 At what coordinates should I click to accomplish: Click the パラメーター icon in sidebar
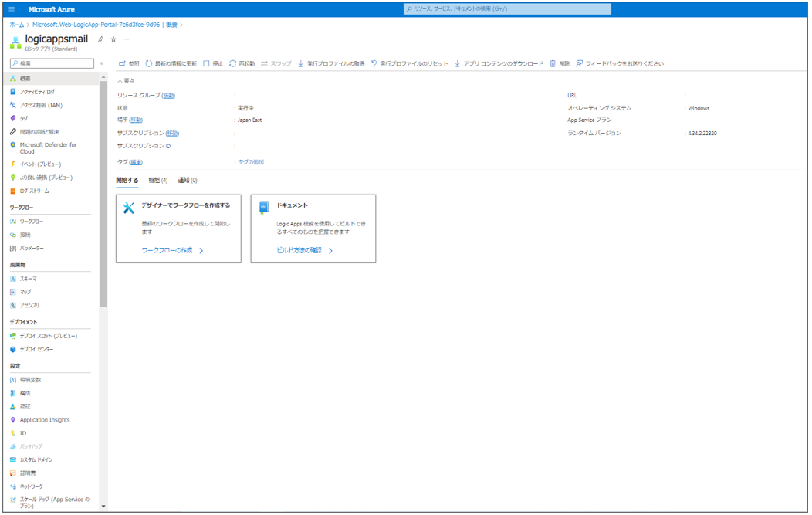pyautogui.click(x=13, y=249)
